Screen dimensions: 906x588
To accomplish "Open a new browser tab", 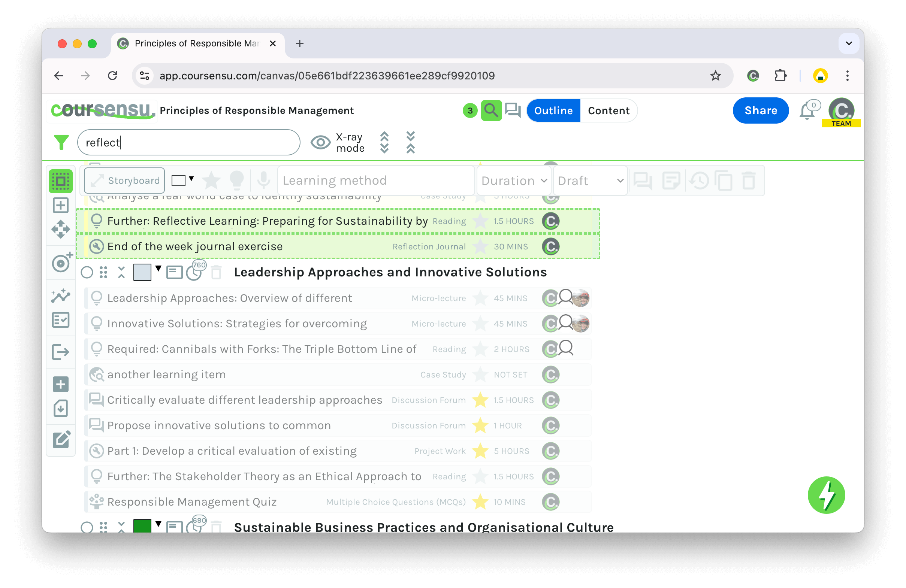I will tap(300, 43).
